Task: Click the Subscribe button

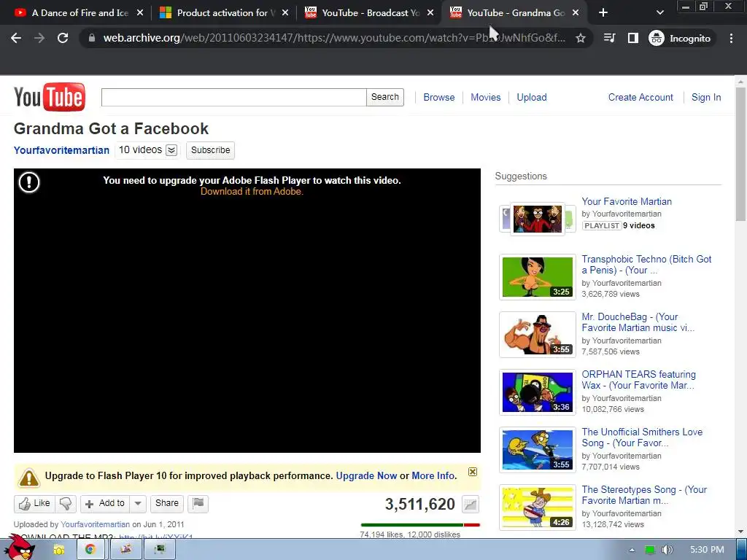Action: [211, 150]
